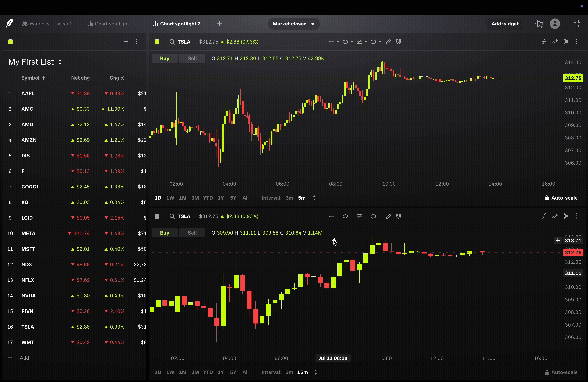Open the account profile icon
Screen dimensions: 588x382
555,24
